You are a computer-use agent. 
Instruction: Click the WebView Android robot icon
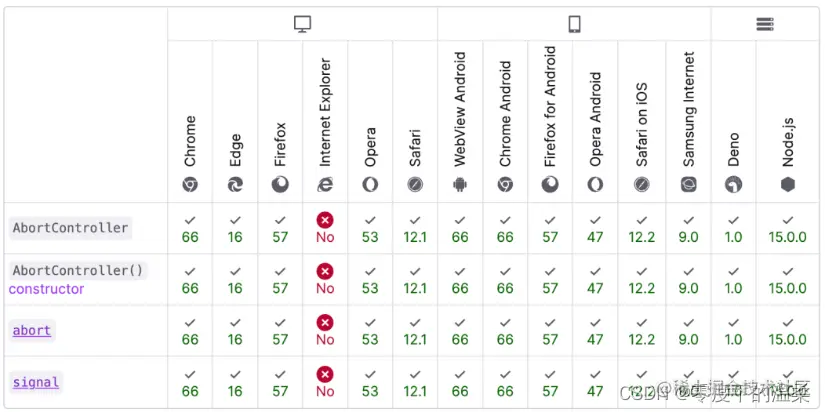point(460,184)
